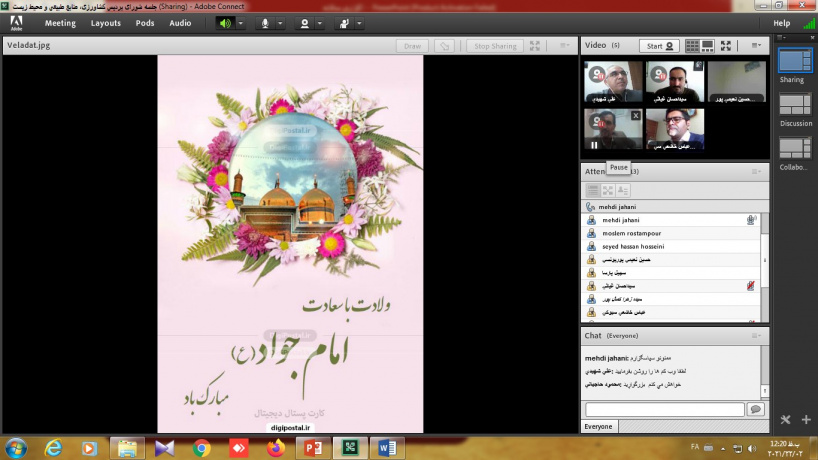The height and width of the screenshot is (460, 818).
Task: Open the Meeting menu
Action: tap(60, 23)
